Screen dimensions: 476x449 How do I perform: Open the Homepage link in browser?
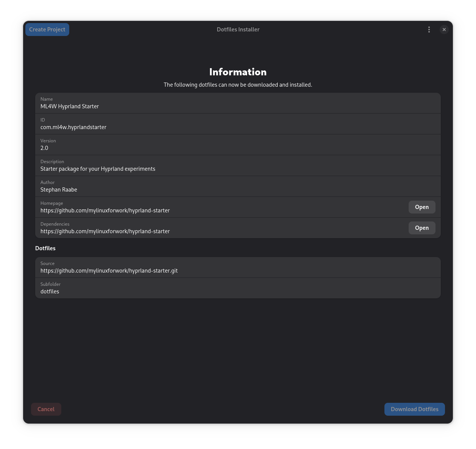[x=422, y=207]
